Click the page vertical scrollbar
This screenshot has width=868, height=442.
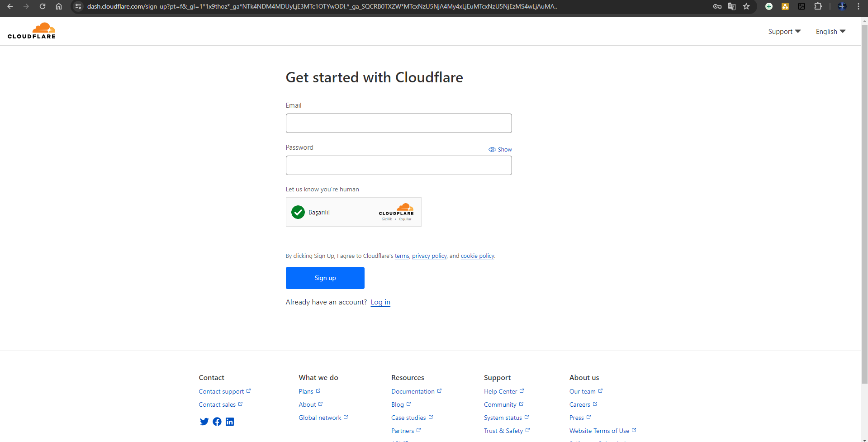(864, 204)
